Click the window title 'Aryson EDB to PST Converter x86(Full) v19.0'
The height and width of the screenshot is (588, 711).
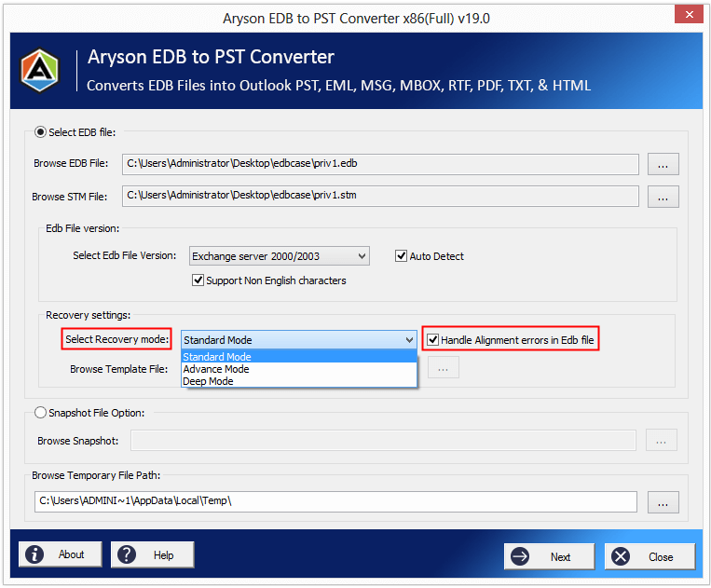pos(356,18)
